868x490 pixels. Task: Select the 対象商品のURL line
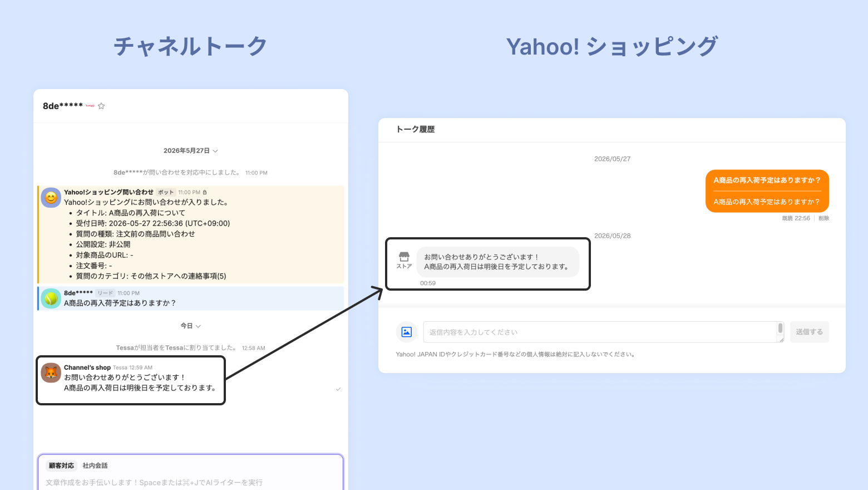pyautogui.click(x=105, y=255)
